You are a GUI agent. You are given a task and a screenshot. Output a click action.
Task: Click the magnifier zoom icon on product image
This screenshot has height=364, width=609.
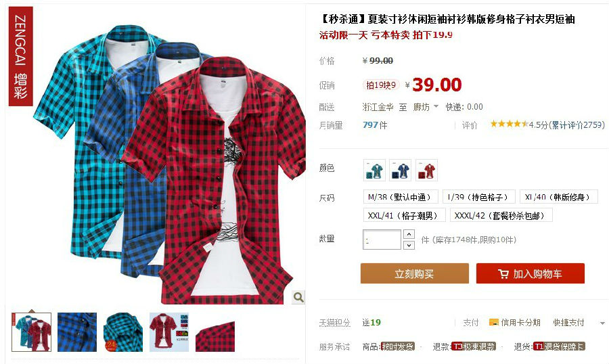coord(298,297)
